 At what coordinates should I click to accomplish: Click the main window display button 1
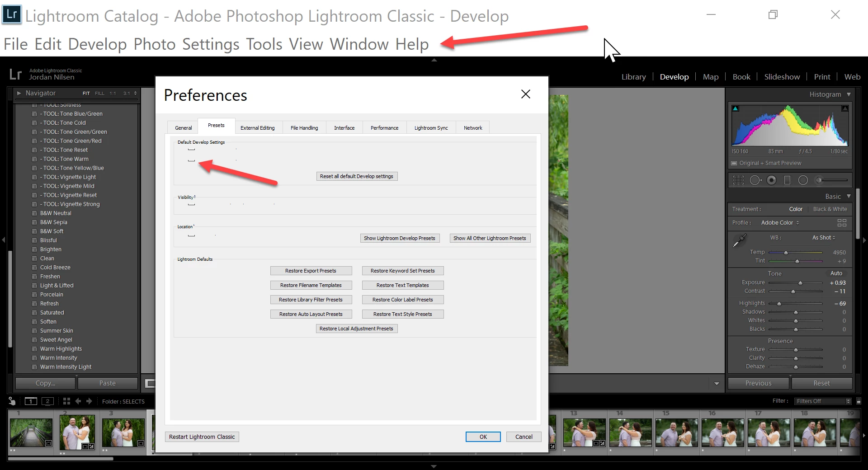tap(31, 401)
